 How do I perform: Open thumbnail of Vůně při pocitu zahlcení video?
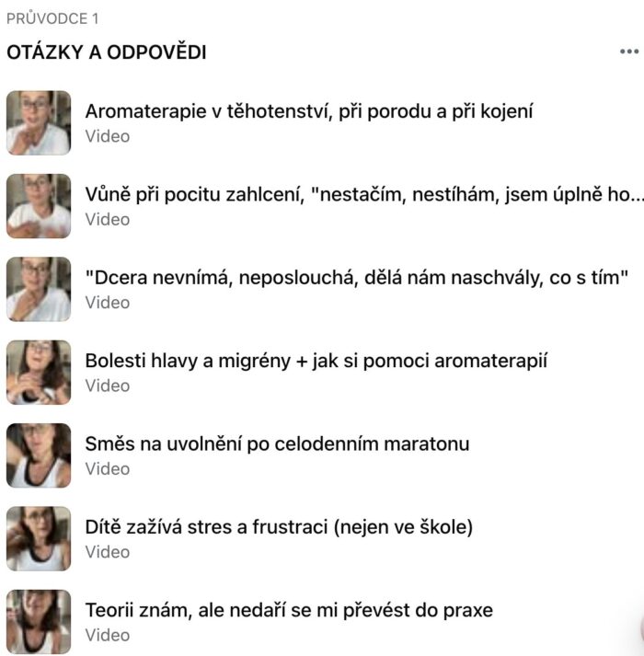coord(39,206)
